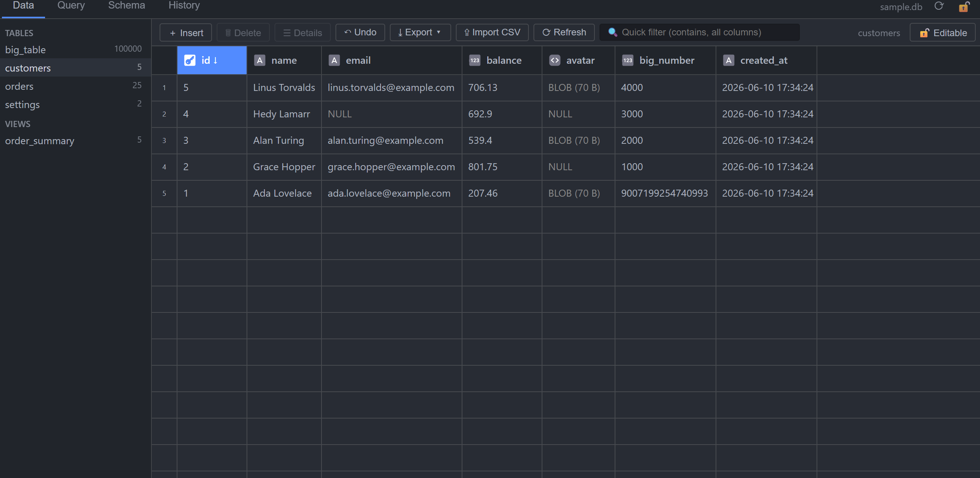980x478 pixels.
Task: Toggle the Editable lock mode
Action: (943, 33)
